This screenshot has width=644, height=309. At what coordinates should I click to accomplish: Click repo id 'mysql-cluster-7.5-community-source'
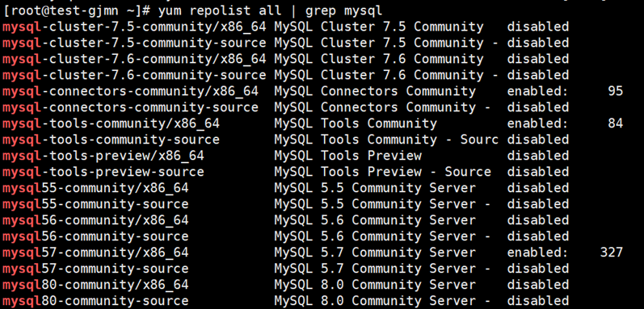(x=134, y=43)
